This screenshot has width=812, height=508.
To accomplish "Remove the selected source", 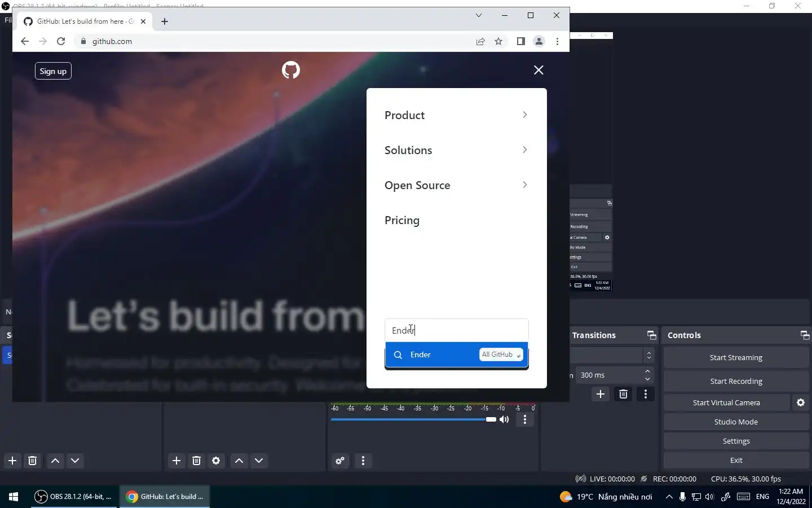I will tap(196, 461).
